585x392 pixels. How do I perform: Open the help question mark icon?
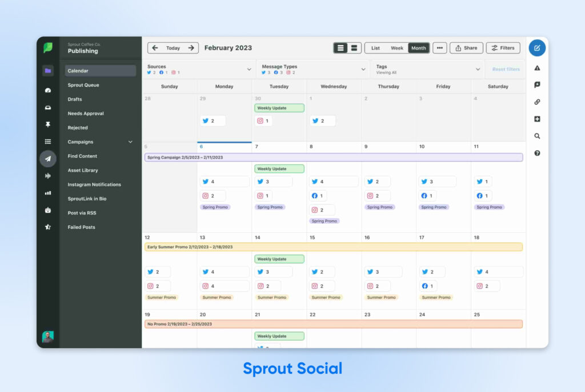tap(537, 153)
